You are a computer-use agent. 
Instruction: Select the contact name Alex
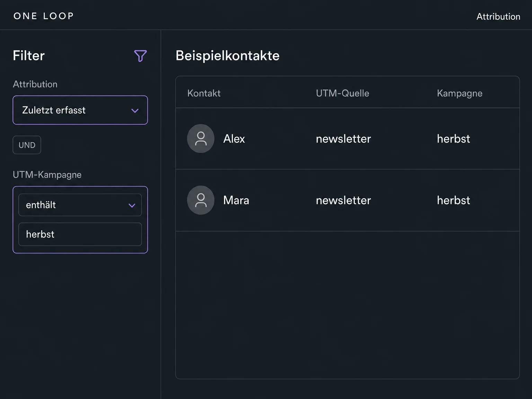coord(234,139)
